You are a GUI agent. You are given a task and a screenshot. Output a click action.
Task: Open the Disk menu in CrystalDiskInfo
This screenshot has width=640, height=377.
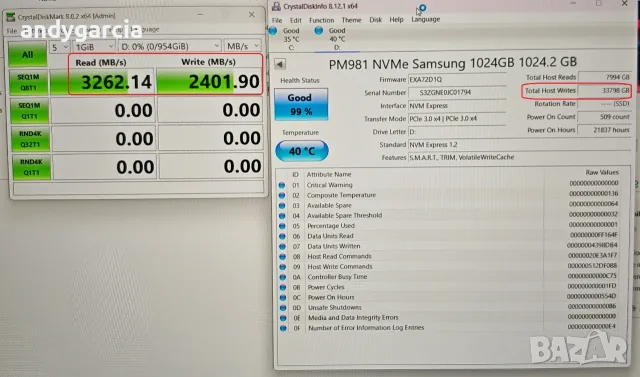376,20
